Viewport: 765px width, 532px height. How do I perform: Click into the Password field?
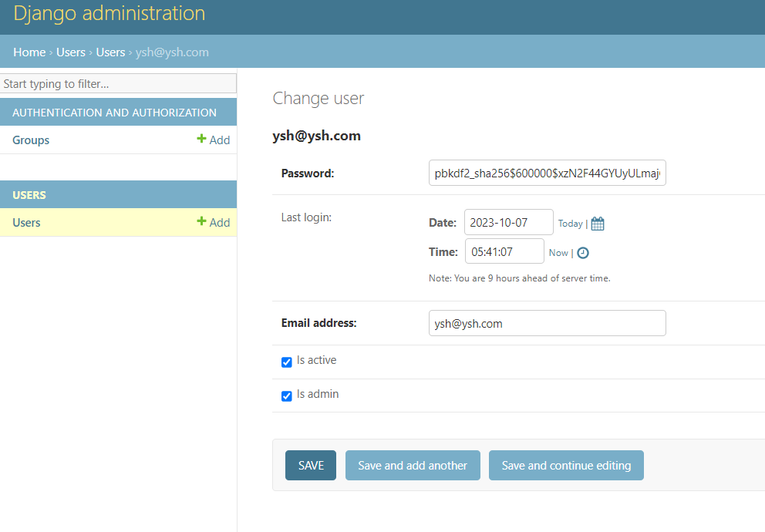pyautogui.click(x=547, y=173)
